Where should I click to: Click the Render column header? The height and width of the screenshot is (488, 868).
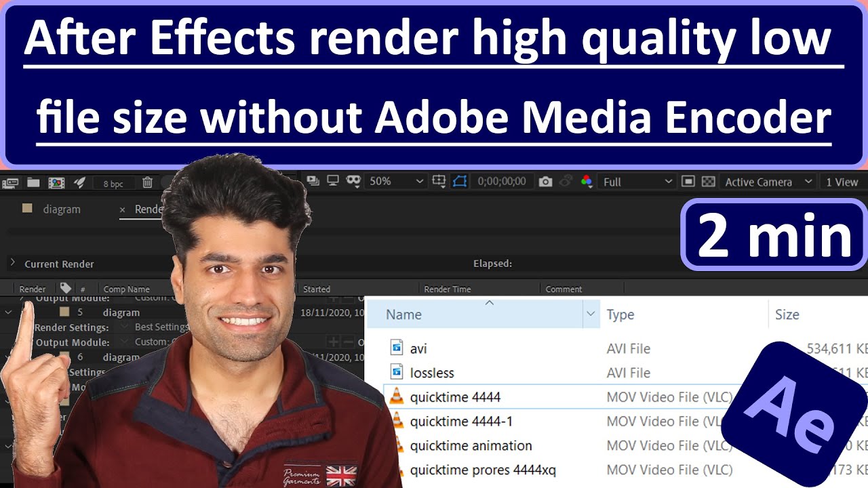pyautogui.click(x=33, y=289)
